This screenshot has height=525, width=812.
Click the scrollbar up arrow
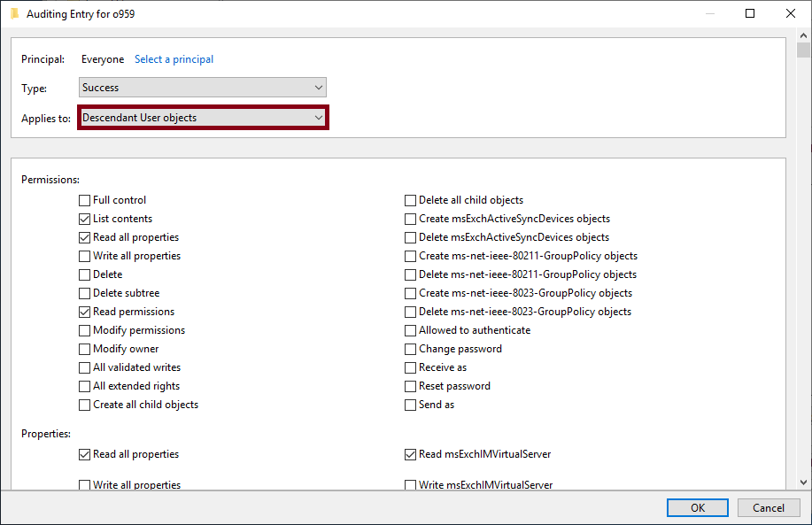click(804, 35)
